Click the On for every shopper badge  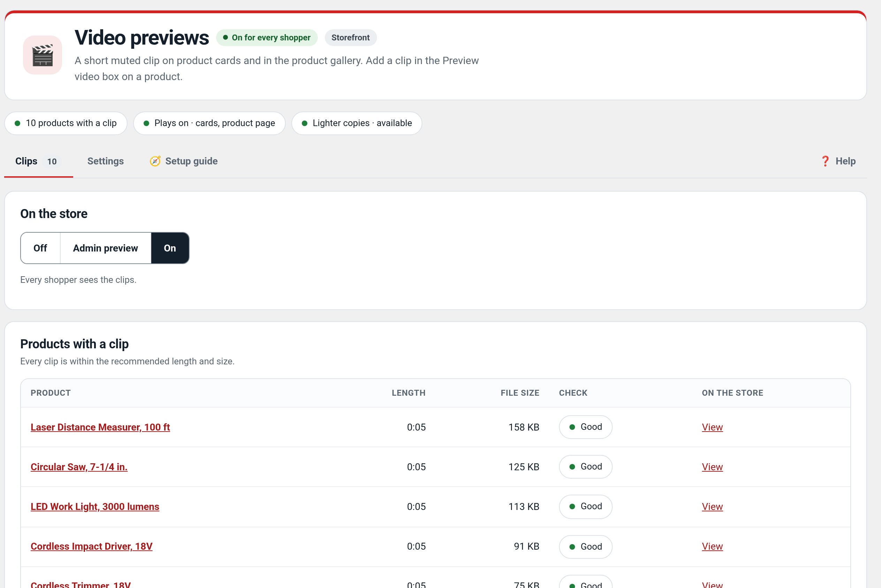click(x=267, y=38)
